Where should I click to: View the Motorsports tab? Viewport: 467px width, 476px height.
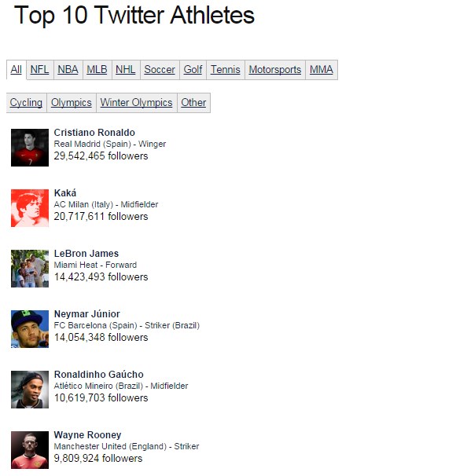(275, 70)
